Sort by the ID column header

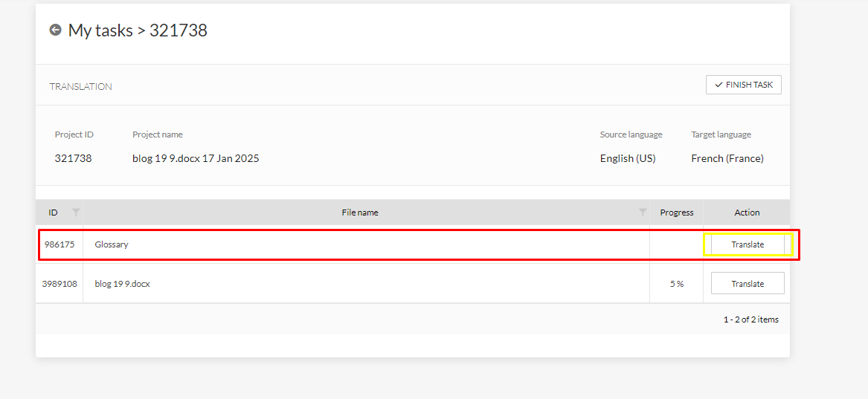(x=53, y=213)
